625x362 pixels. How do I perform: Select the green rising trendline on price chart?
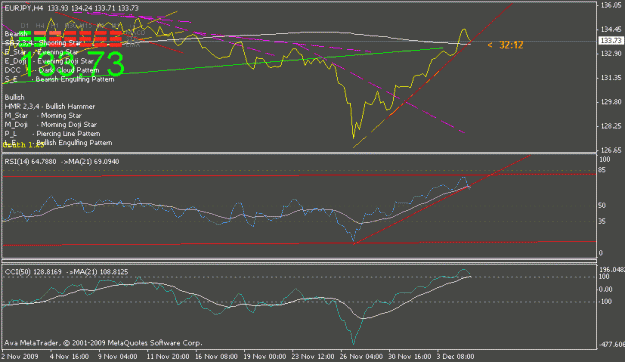point(223,66)
